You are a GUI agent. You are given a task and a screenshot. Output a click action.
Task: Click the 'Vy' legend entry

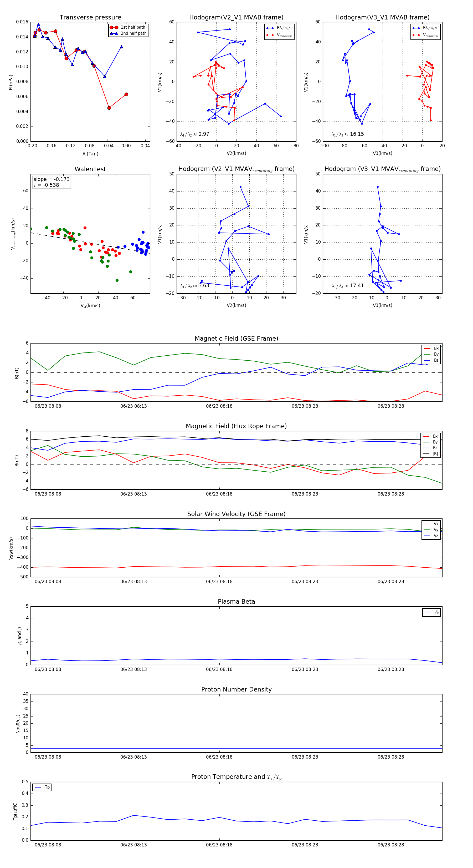pos(431,530)
